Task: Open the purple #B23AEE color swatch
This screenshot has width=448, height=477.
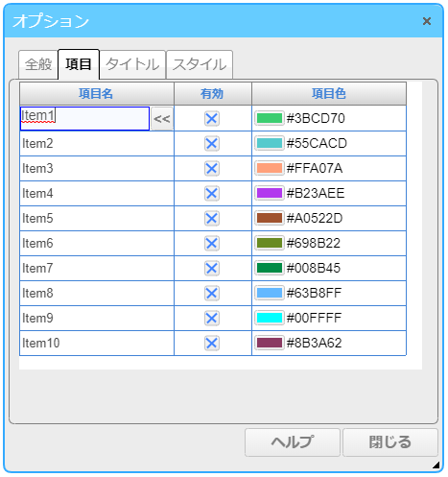Action: (270, 193)
